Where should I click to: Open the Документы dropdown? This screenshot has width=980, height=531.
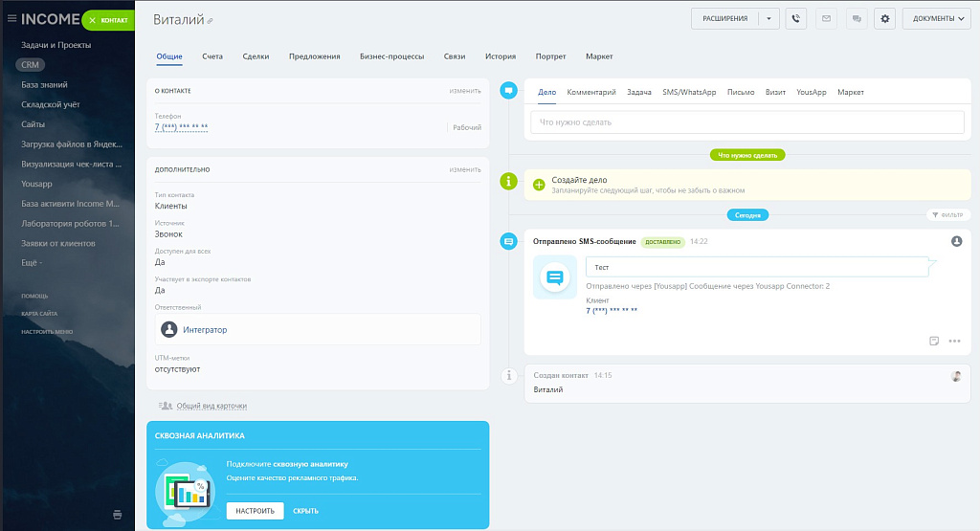tap(936, 18)
